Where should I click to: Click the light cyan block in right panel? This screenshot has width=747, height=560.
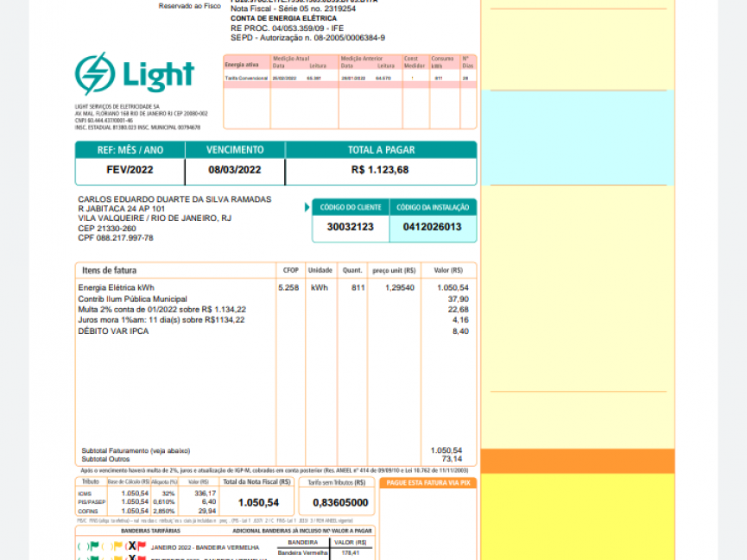tap(578, 136)
